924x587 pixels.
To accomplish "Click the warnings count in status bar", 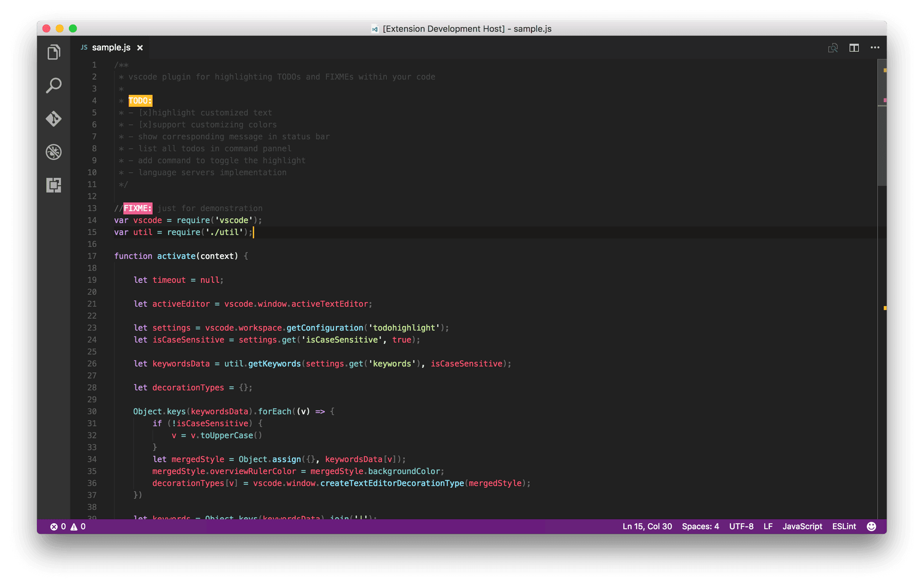I will point(78,526).
